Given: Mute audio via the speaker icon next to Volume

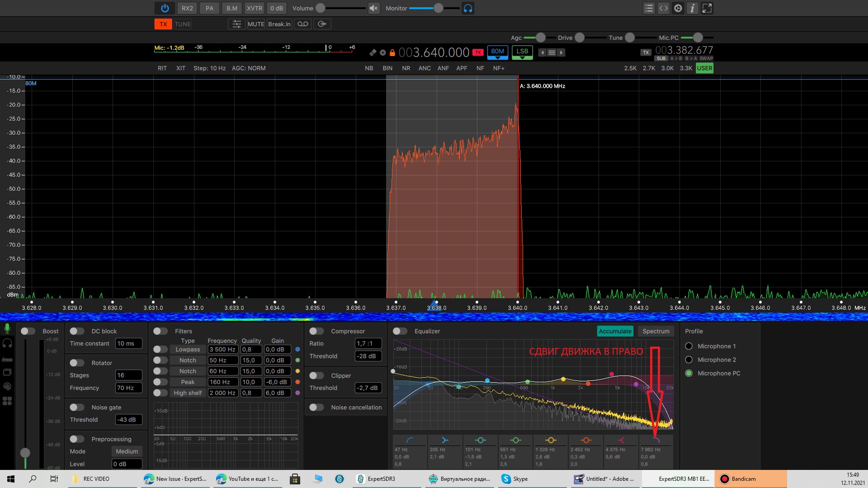Looking at the screenshot, I should click(x=373, y=8).
